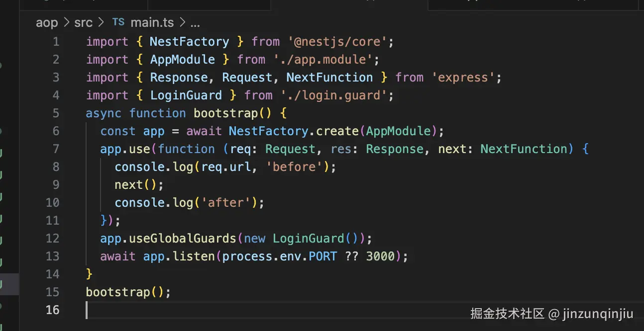
Task: Click the next() call on line 9
Action: pos(136,185)
